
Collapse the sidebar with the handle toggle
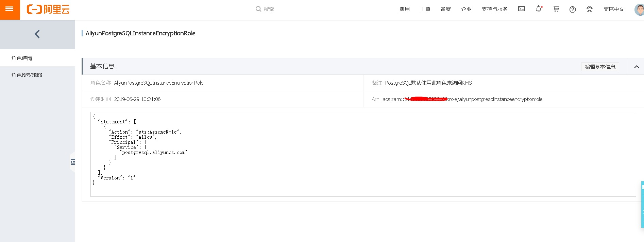(72, 162)
